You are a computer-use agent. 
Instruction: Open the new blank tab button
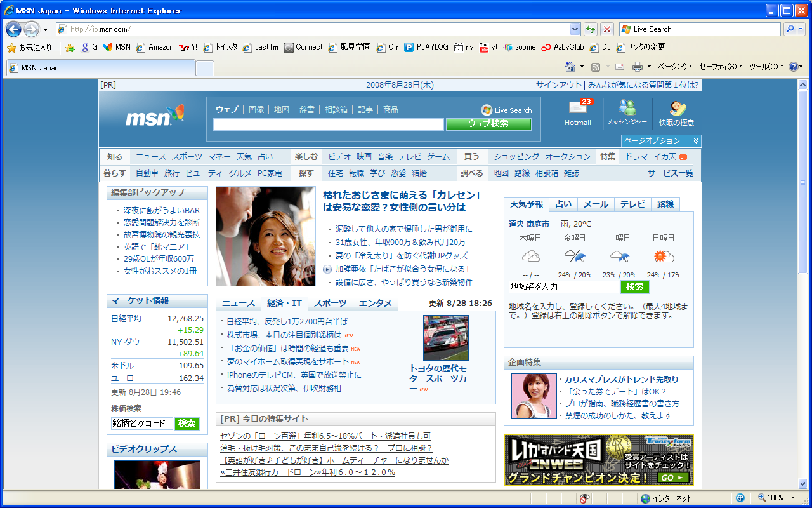(x=205, y=68)
